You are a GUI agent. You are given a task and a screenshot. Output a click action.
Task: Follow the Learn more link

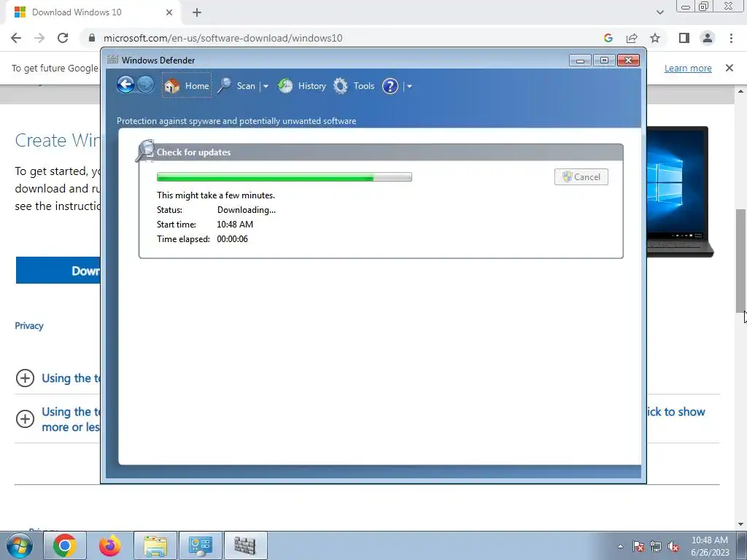pyautogui.click(x=688, y=68)
